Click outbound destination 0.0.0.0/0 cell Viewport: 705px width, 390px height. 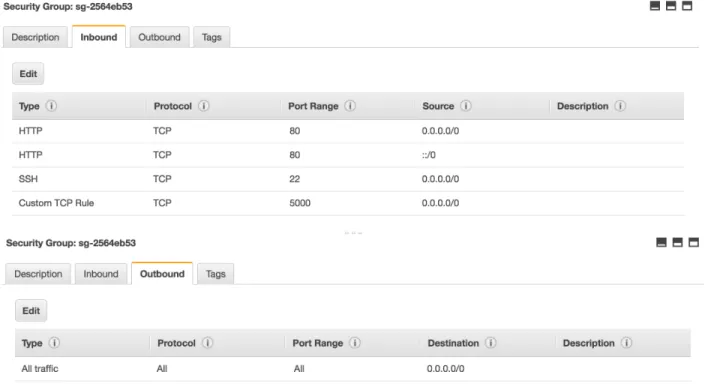tap(446, 368)
